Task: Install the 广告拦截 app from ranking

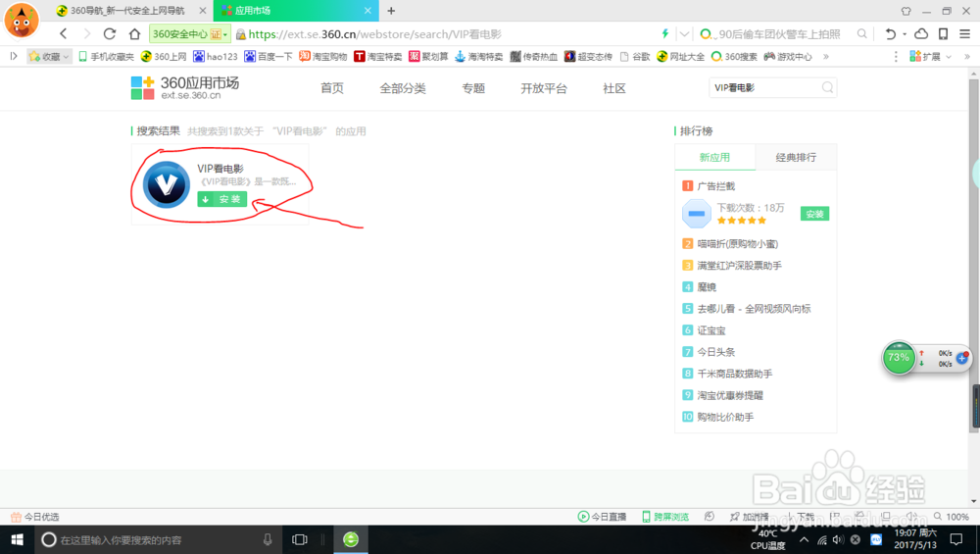Action: [x=814, y=214]
